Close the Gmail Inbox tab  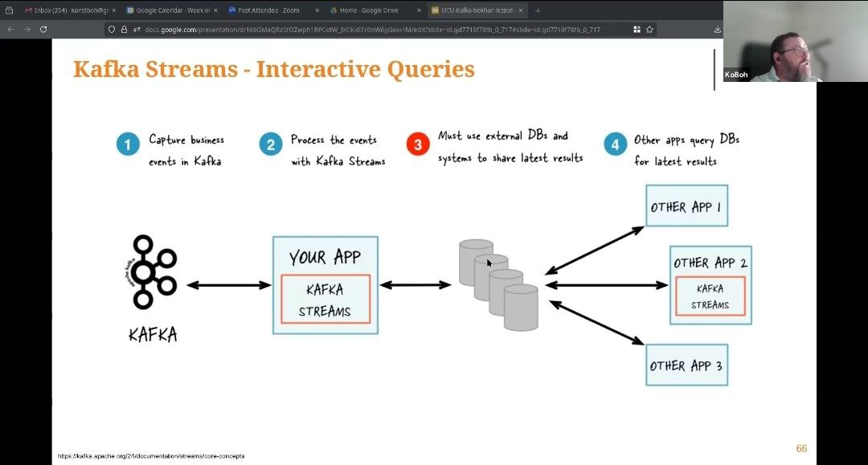(113, 10)
